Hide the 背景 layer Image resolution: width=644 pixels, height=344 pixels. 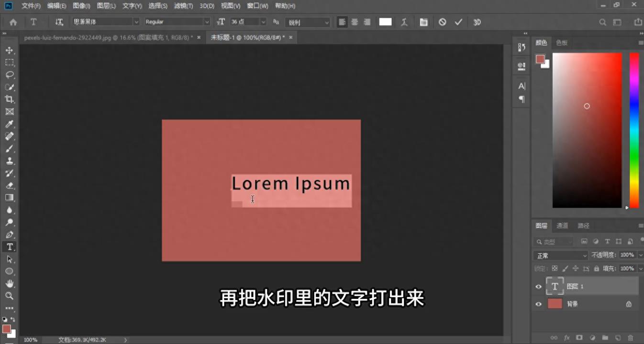coord(538,304)
